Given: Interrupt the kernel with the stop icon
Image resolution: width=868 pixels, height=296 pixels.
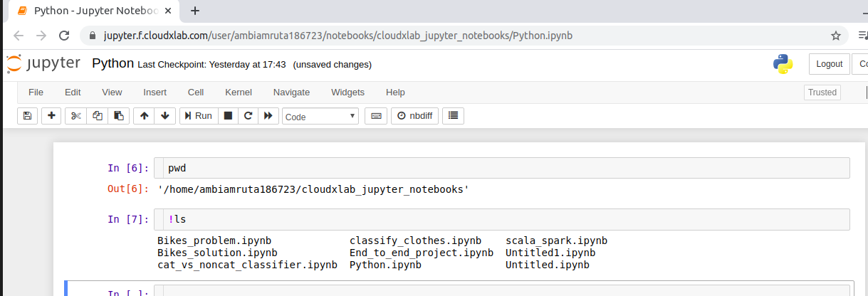Looking at the screenshot, I should tap(228, 116).
